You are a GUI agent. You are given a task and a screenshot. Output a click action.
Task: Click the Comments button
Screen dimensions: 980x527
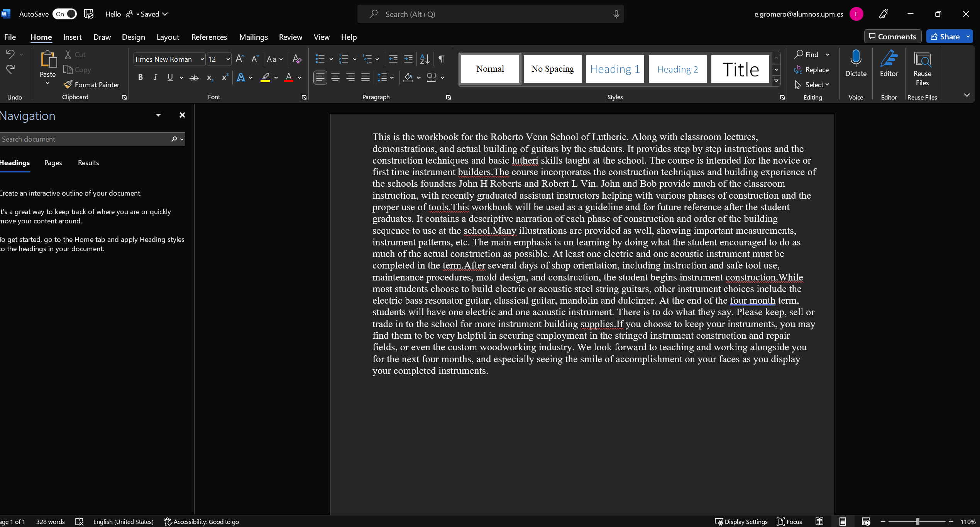892,37
